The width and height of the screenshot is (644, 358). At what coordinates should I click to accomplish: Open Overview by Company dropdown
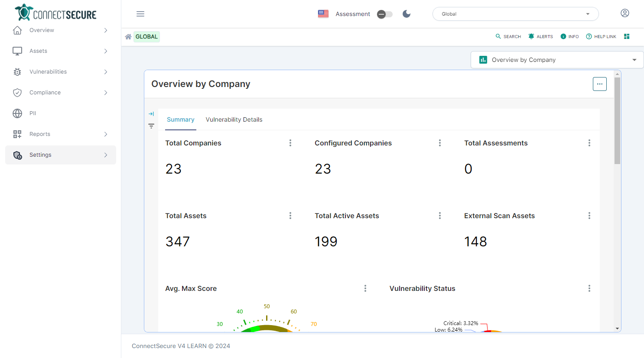click(557, 60)
